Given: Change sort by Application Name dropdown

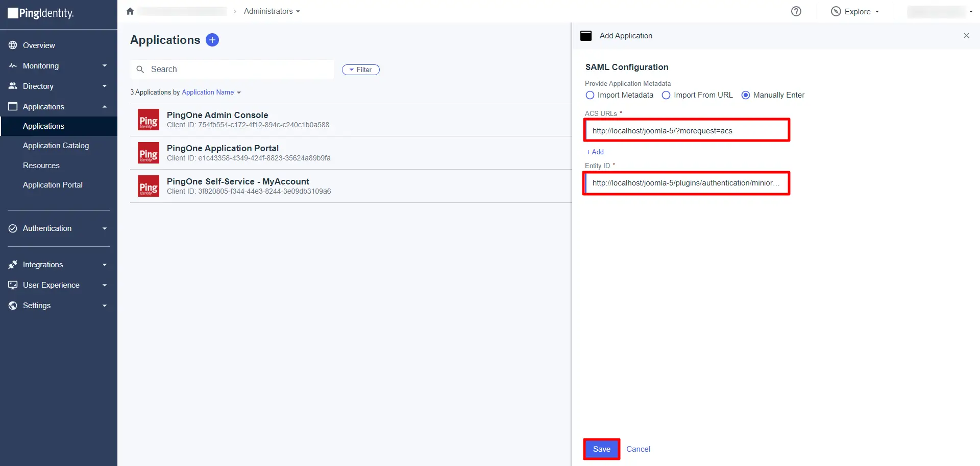Looking at the screenshot, I should (211, 92).
